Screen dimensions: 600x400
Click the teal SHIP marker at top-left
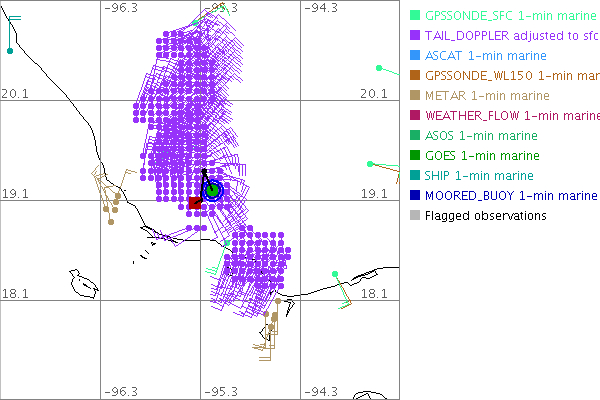point(9,51)
